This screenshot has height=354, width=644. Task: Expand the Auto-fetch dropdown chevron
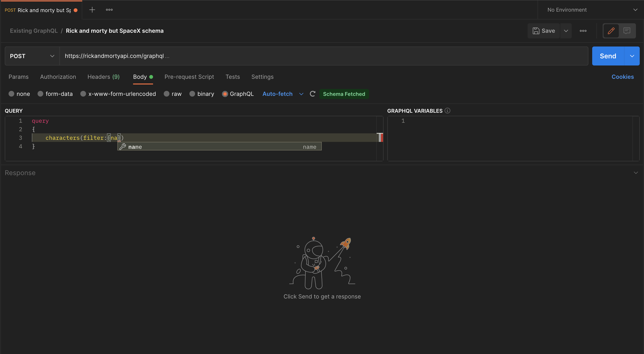301,94
